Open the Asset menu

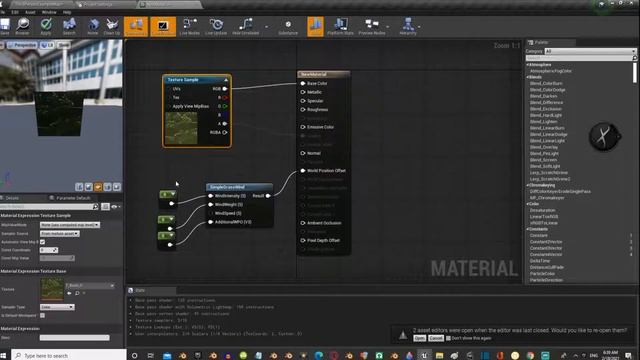coord(30,12)
